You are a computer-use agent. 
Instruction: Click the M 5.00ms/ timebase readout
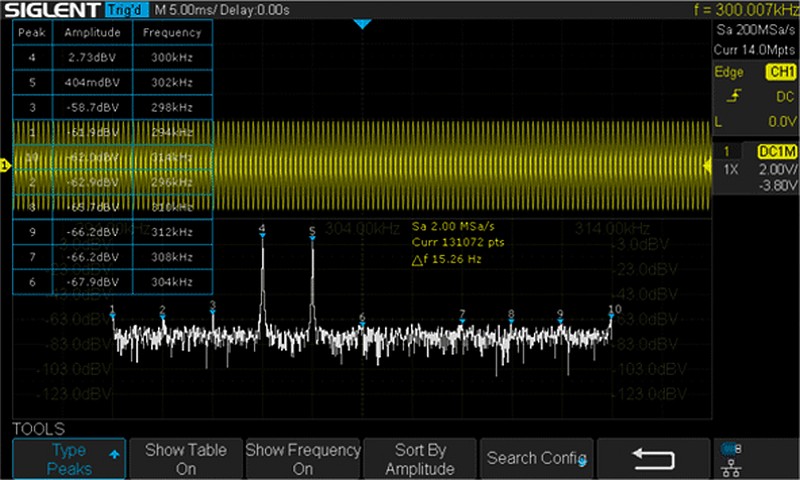tap(185, 10)
